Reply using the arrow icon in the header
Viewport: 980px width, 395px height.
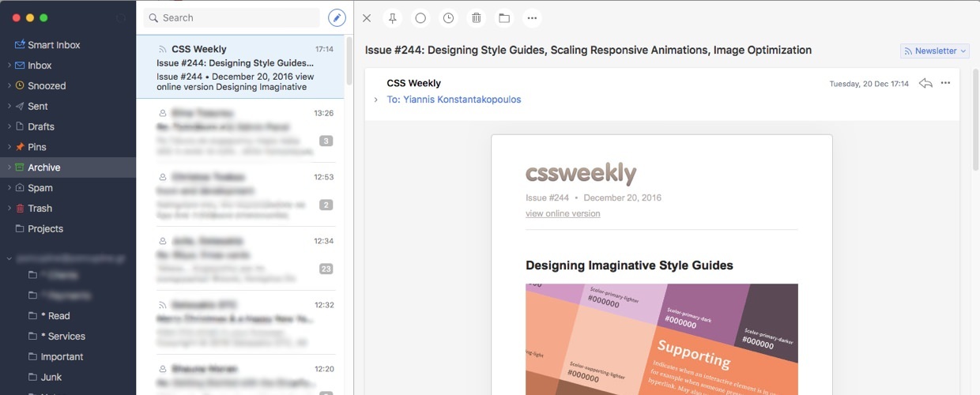(925, 83)
